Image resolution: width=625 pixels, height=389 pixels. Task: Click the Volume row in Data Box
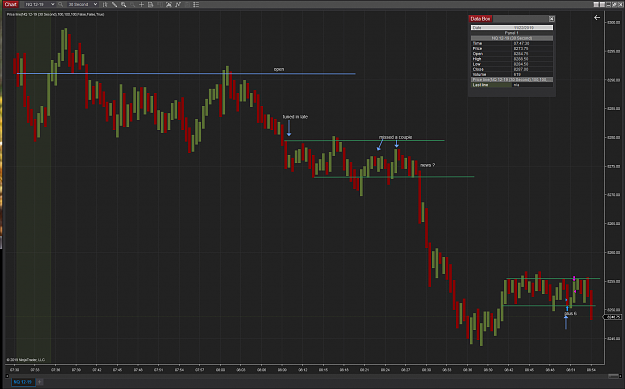512,75
